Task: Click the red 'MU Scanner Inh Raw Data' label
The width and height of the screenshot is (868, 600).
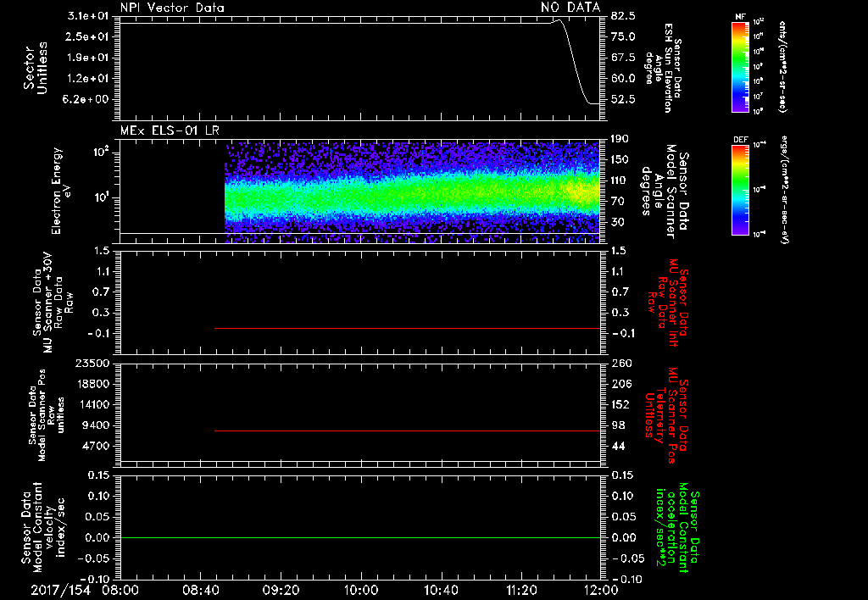Action: pos(670,303)
